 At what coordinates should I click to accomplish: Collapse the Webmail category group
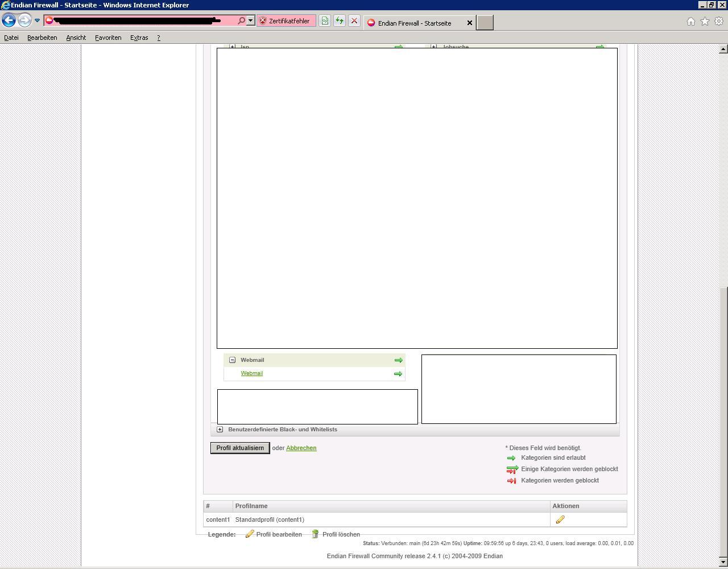point(232,360)
